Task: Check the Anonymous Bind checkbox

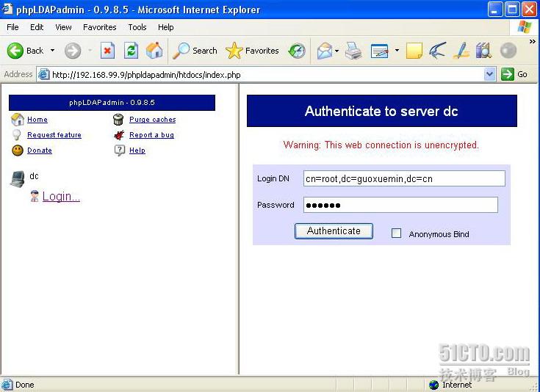Action: pyautogui.click(x=397, y=233)
